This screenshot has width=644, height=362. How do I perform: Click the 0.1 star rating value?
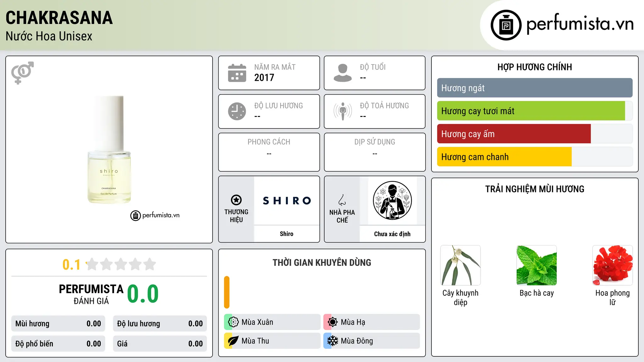[x=71, y=265]
